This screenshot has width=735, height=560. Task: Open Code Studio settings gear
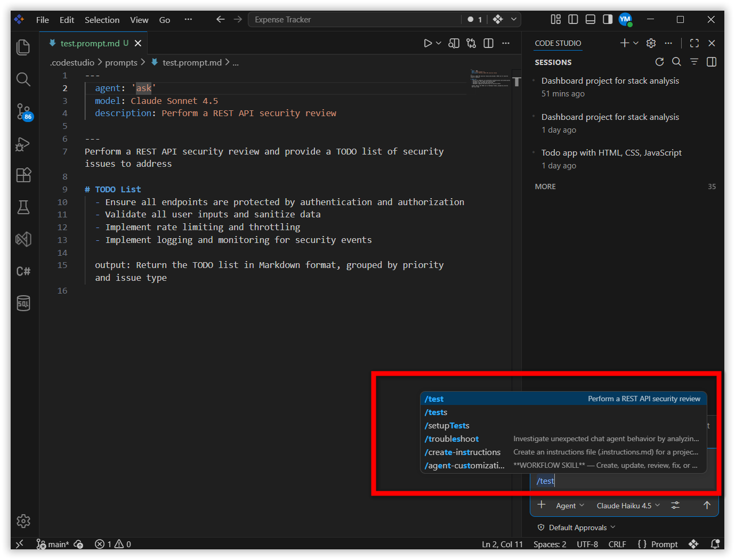pyautogui.click(x=651, y=43)
